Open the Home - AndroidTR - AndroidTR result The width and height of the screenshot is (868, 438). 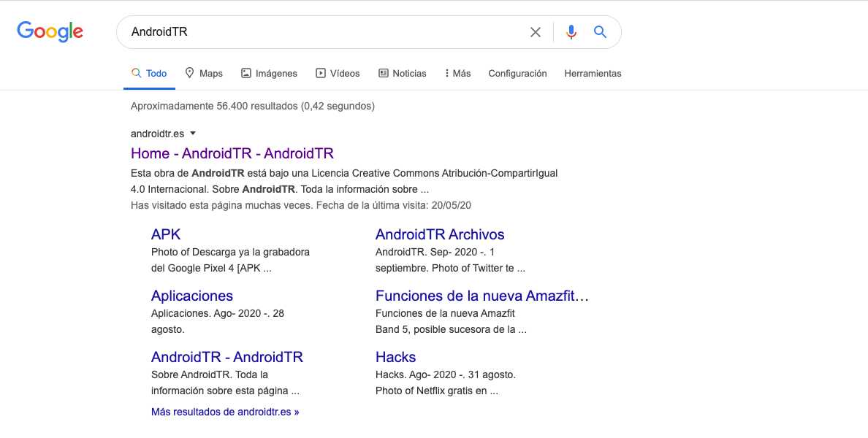click(232, 153)
